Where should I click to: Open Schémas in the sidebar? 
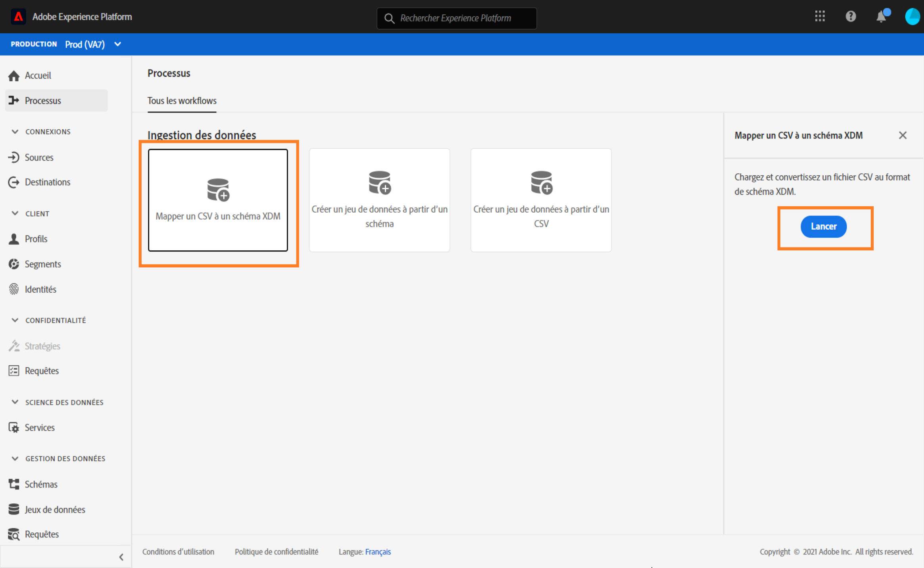point(41,484)
